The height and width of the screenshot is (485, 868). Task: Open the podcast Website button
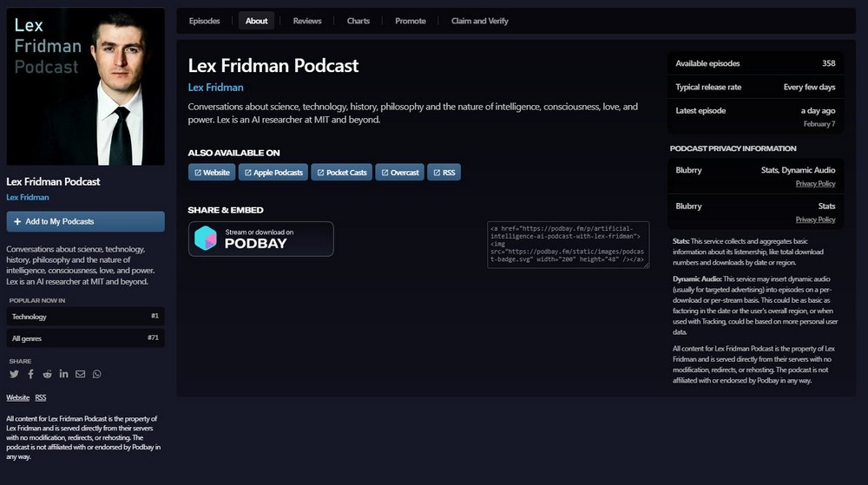click(212, 173)
